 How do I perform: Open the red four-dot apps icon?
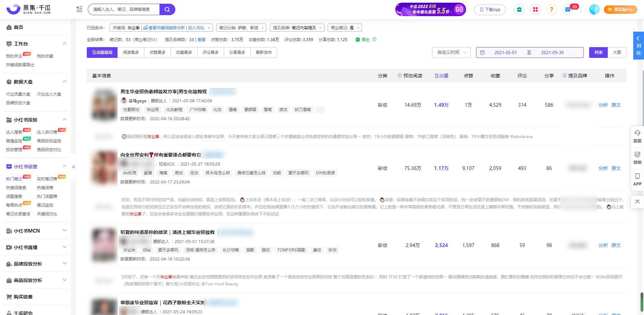pyautogui.click(x=535, y=9)
